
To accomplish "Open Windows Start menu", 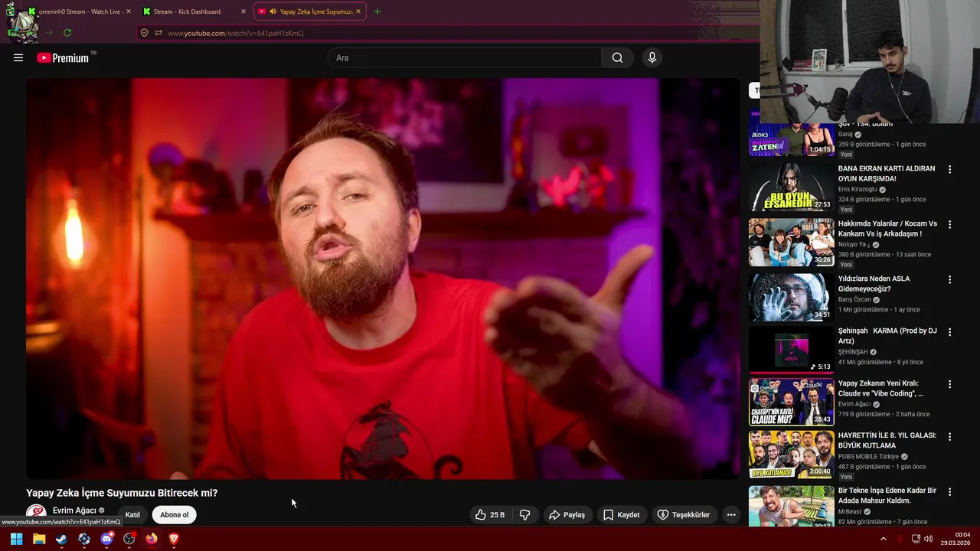I will 16,539.
